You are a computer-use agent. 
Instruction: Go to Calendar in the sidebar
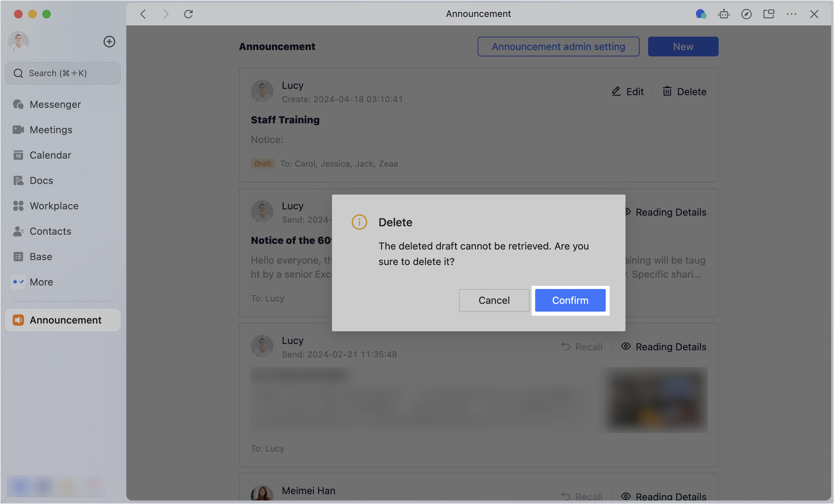tap(50, 155)
